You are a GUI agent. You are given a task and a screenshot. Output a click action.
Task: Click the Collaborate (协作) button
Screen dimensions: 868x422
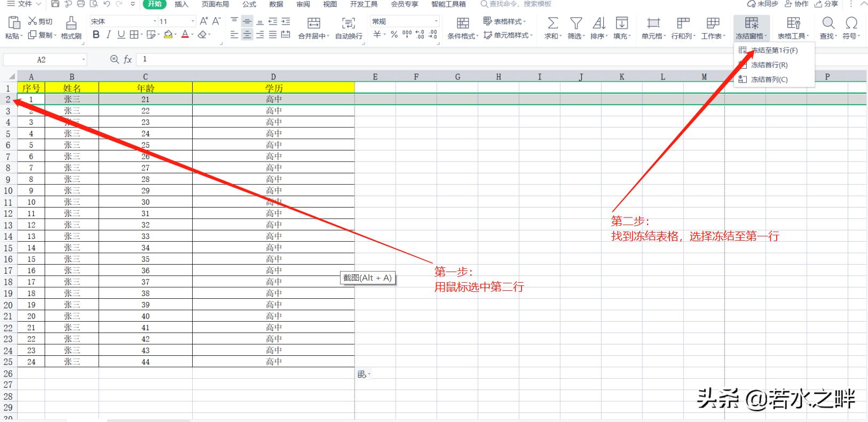796,4
